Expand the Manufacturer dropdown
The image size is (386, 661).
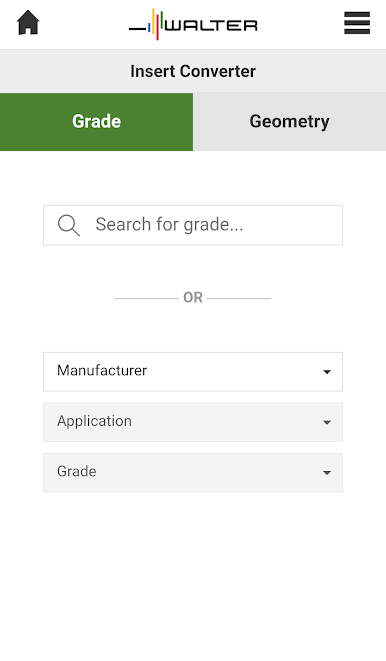[x=193, y=372]
